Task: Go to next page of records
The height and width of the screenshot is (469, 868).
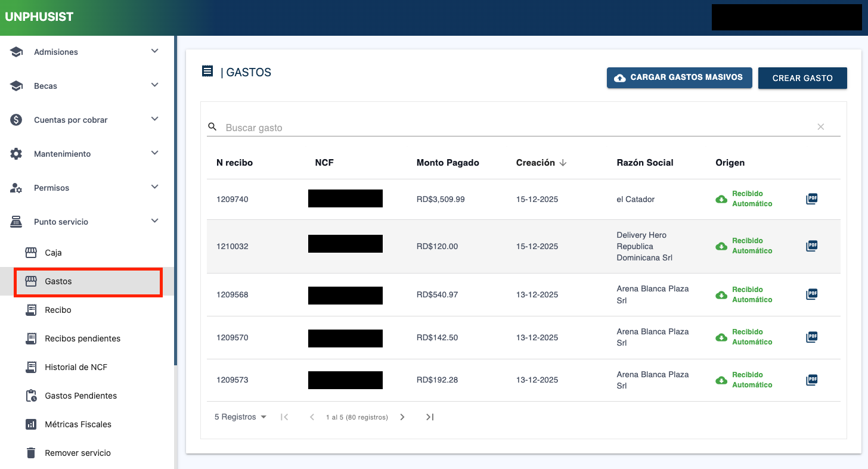Action: tap(402, 417)
